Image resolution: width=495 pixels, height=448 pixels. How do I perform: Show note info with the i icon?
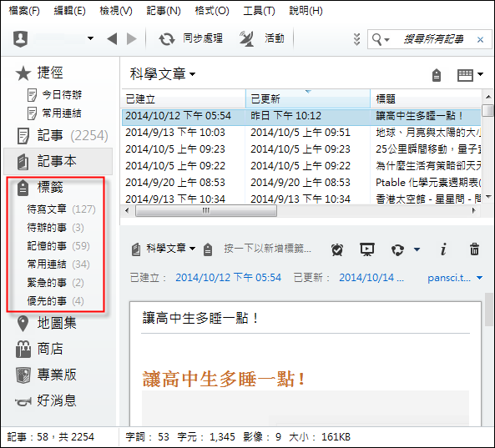tap(443, 249)
